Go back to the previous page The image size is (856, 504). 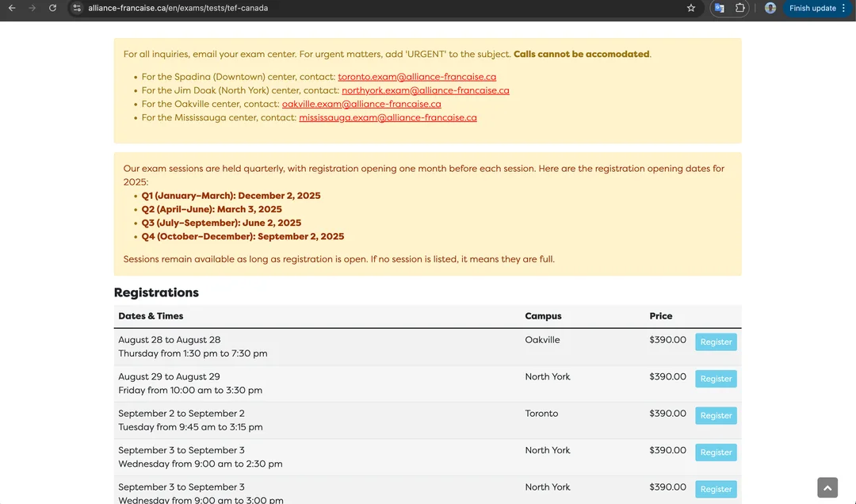(11, 8)
